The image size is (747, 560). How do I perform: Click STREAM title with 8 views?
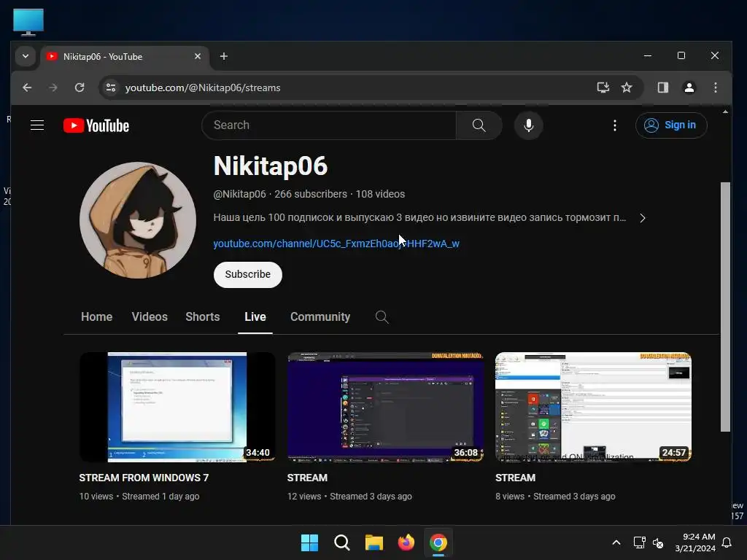pyautogui.click(x=516, y=478)
